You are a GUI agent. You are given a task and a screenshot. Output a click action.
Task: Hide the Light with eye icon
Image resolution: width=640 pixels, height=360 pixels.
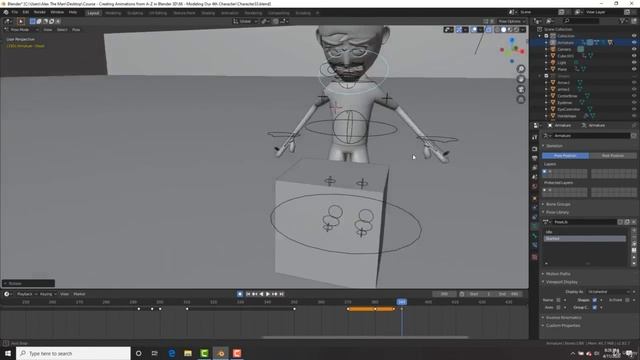click(634, 63)
